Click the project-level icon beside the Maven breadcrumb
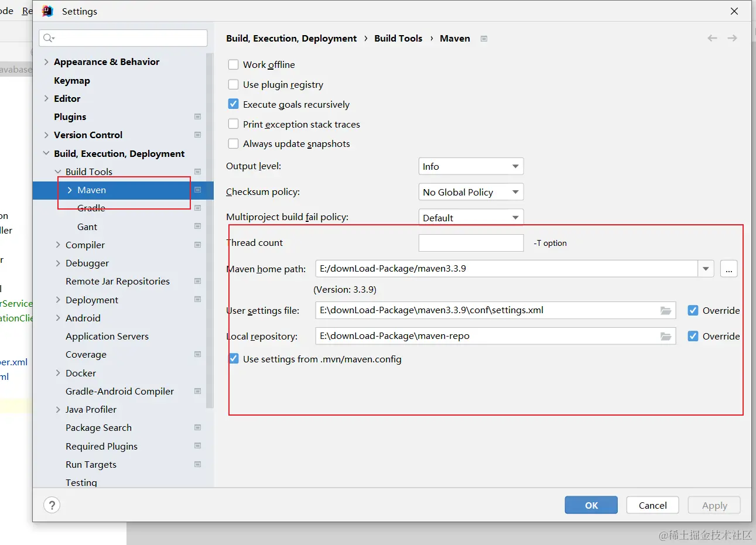 (484, 39)
